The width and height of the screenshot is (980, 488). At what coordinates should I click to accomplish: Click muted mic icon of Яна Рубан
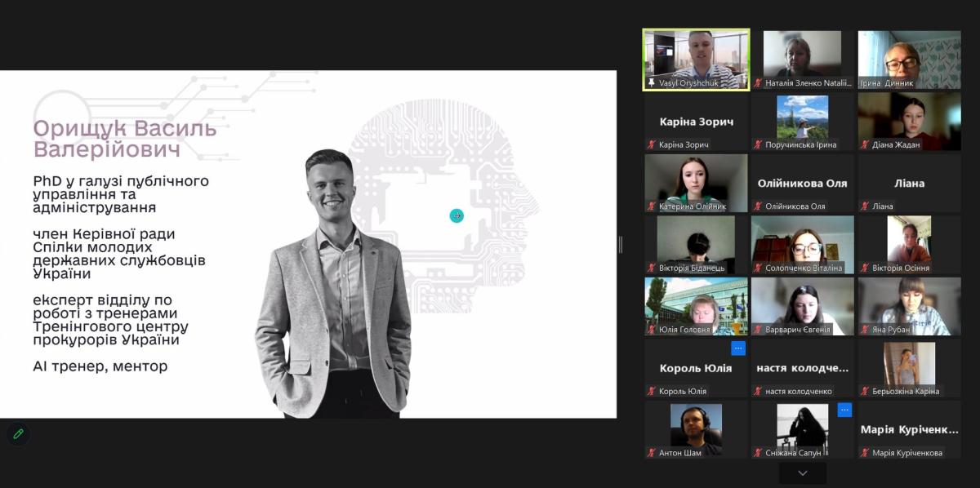(x=864, y=330)
